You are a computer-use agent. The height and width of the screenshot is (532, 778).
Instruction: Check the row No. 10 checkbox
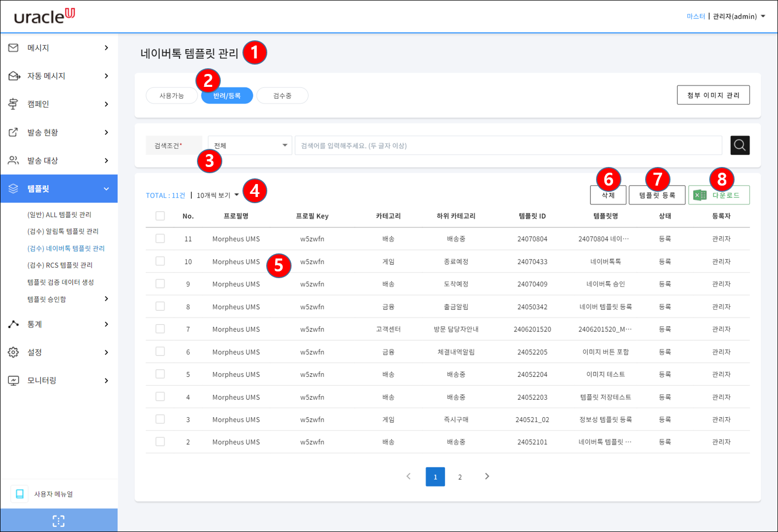coord(160,261)
